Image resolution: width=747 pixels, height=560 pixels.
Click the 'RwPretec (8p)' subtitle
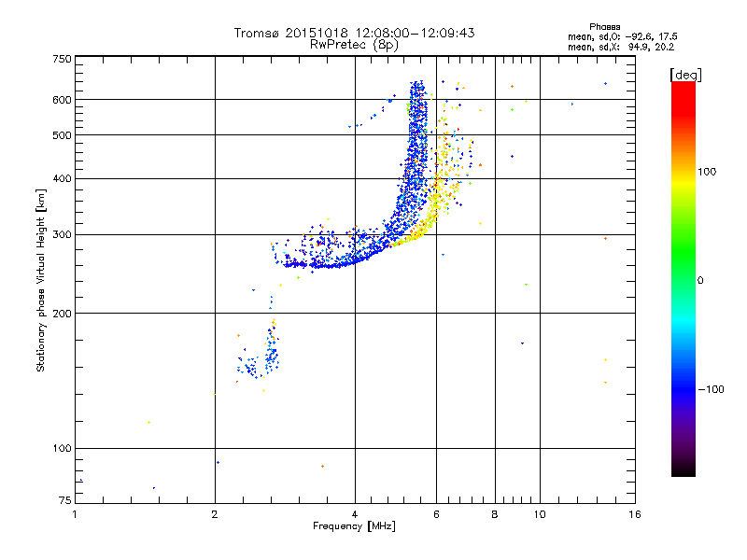[355, 45]
